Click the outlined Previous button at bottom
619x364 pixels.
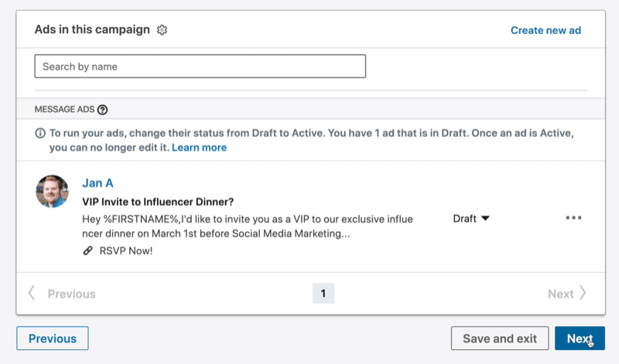pyautogui.click(x=53, y=338)
